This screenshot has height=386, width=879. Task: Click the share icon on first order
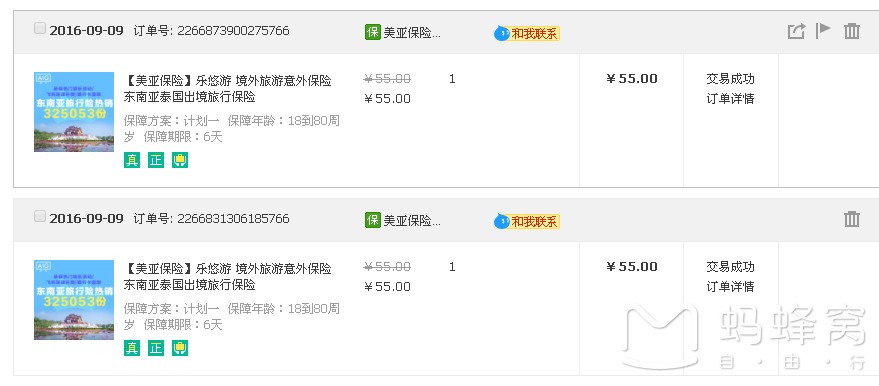(796, 31)
